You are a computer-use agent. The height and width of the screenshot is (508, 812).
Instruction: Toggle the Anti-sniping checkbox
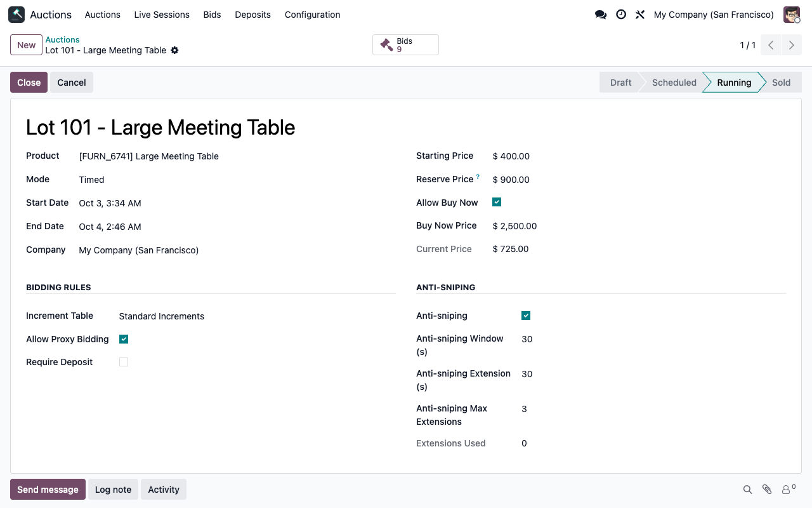tap(526, 316)
